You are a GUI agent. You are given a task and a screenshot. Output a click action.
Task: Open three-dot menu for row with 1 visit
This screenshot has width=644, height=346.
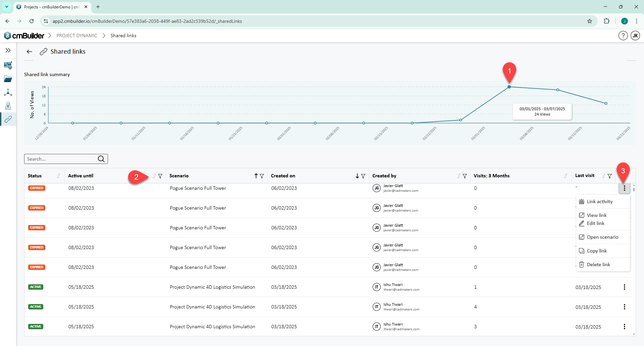(x=624, y=287)
